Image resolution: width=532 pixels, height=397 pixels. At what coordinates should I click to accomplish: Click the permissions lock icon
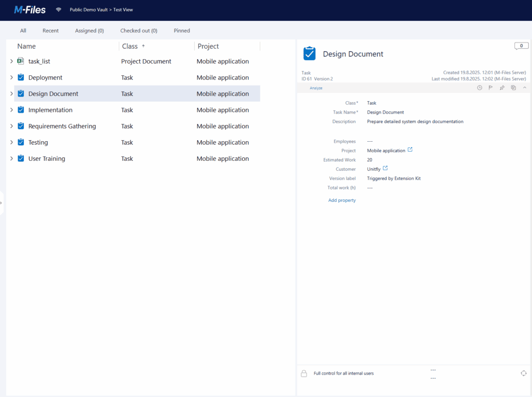pyautogui.click(x=304, y=374)
